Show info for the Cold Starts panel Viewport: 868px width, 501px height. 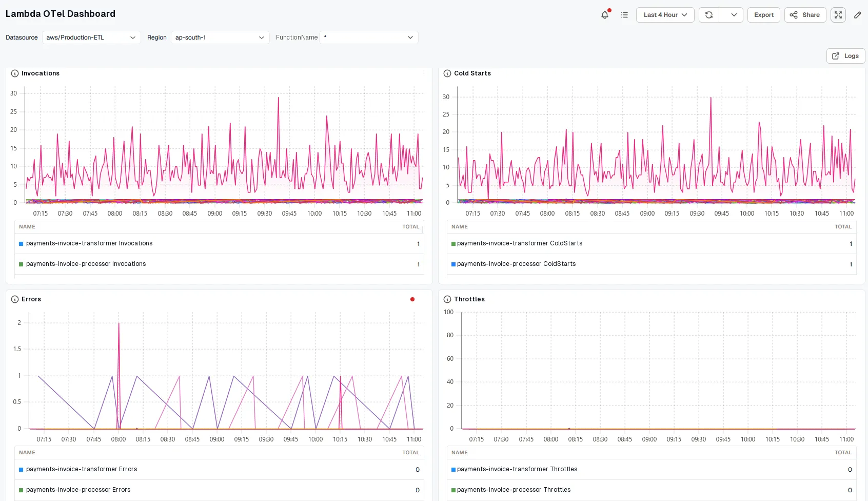[447, 73]
